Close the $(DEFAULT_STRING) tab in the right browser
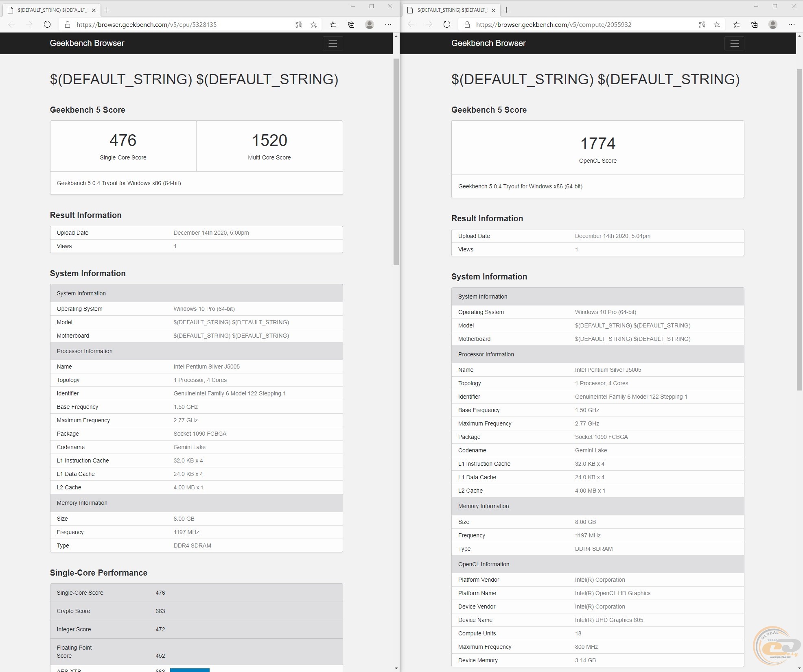 (x=493, y=10)
